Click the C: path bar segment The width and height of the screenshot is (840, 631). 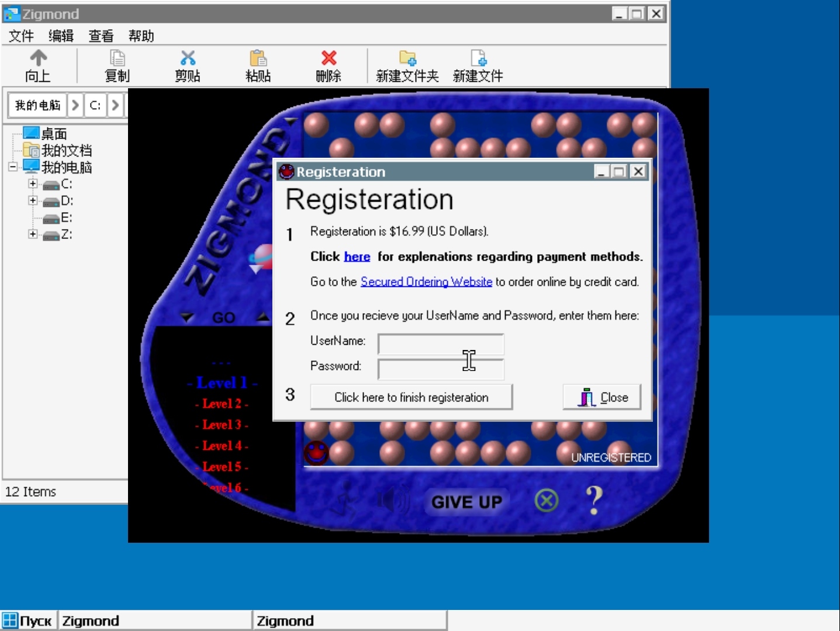pyautogui.click(x=95, y=105)
